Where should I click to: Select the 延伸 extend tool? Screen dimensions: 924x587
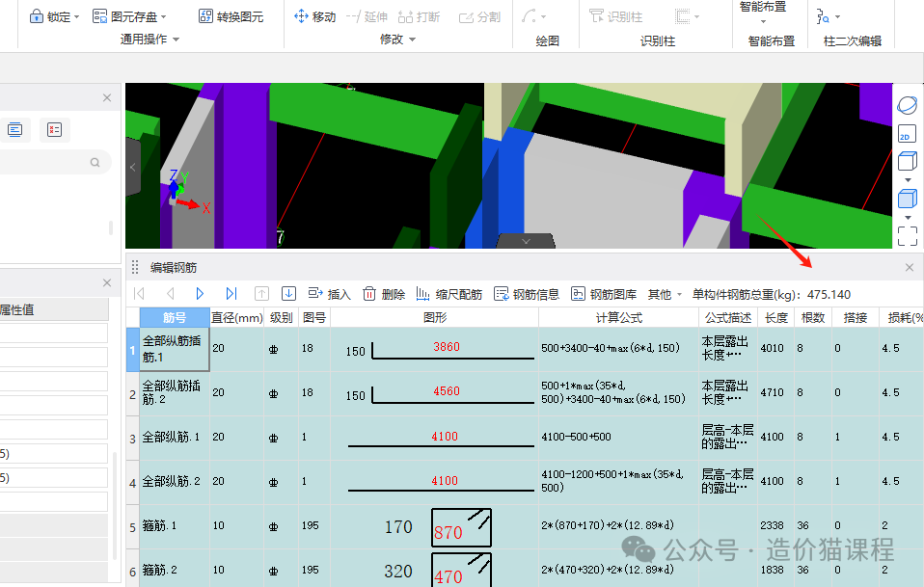tap(367, 16)
